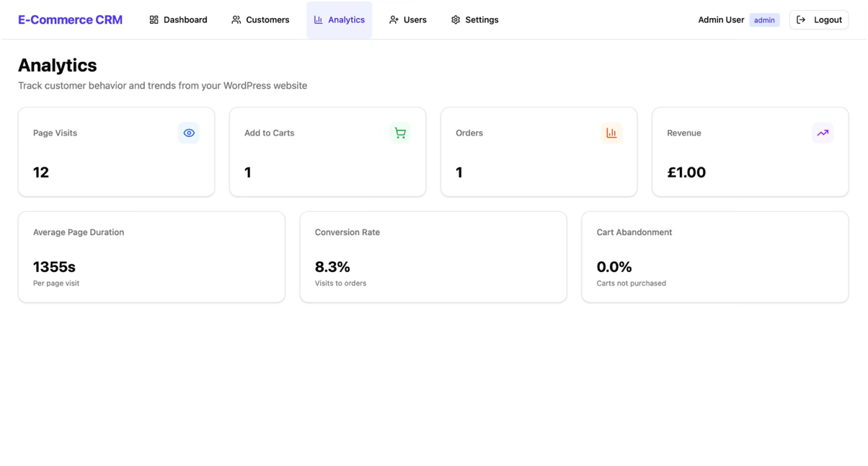Go to the Customers page
The image size is (868, 466).
coord(260,19)
